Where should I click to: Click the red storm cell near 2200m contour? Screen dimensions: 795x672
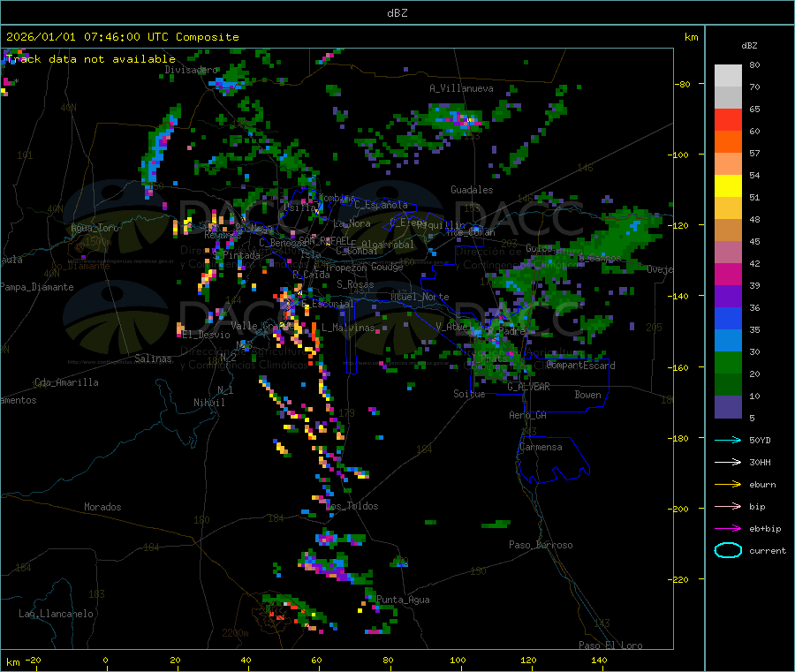tap(279, 616)
